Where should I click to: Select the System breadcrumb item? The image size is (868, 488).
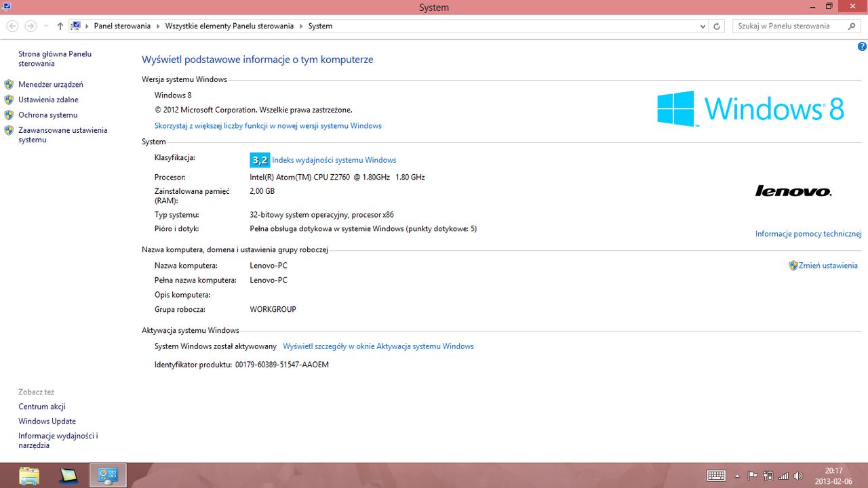click(320, 26)
